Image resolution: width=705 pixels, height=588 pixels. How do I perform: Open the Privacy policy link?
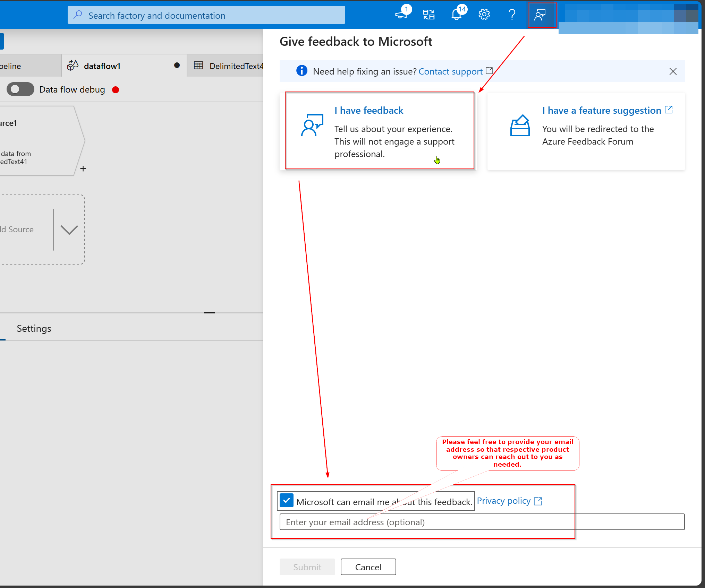(504, 501)
